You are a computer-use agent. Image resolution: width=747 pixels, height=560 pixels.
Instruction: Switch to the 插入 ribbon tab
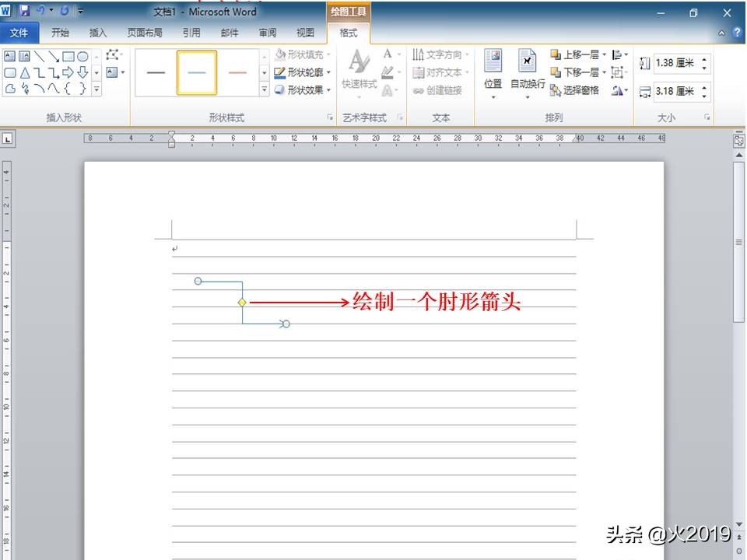[97, 33]
